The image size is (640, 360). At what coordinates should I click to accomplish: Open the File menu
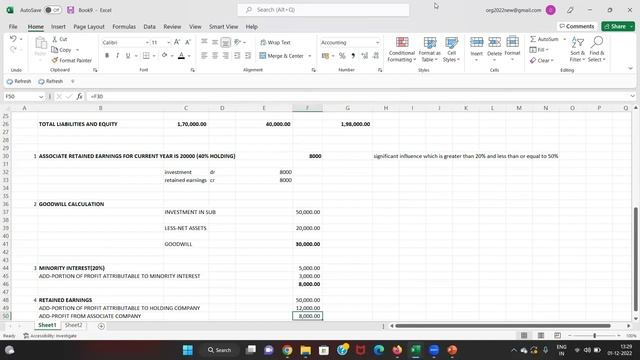(13, 27)
